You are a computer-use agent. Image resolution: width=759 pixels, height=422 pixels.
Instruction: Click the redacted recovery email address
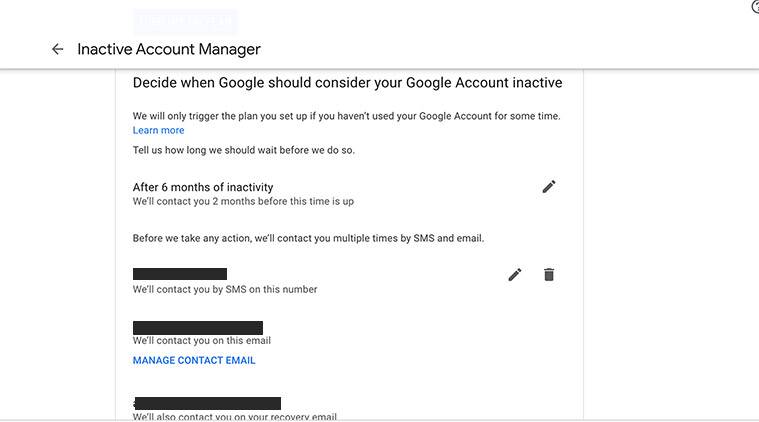click(x=207, y=403)
